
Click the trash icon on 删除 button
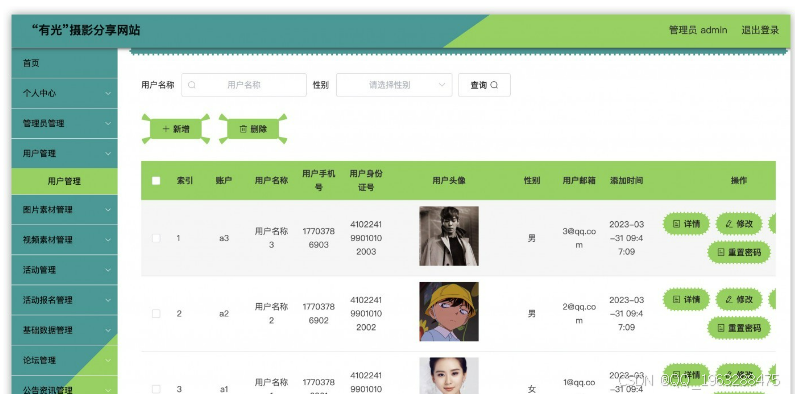coord(243,129)
